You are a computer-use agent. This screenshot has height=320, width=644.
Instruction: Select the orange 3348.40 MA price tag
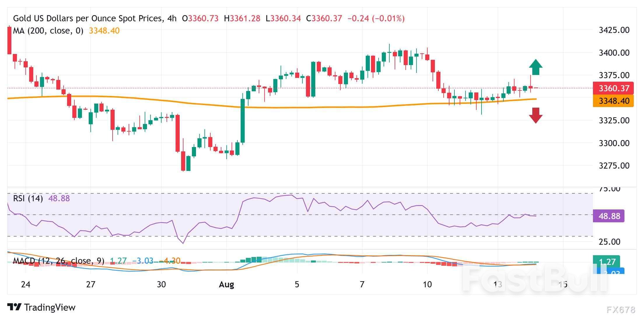(x=613, y=101)
